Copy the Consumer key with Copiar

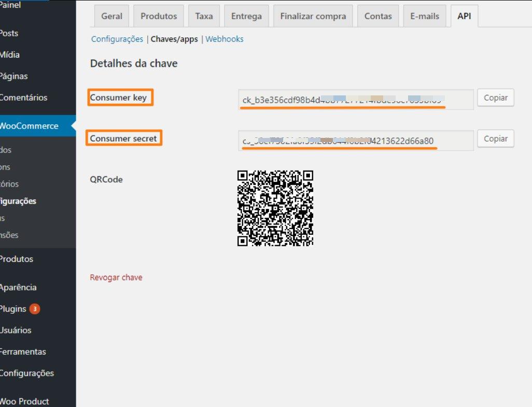coord(495,97)
